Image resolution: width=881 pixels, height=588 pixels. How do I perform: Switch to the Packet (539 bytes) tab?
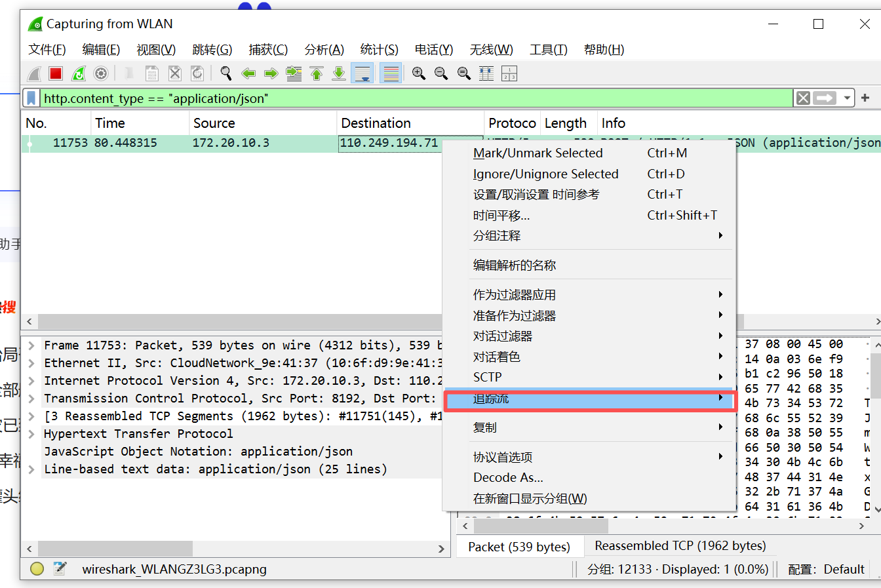[519, 547]
